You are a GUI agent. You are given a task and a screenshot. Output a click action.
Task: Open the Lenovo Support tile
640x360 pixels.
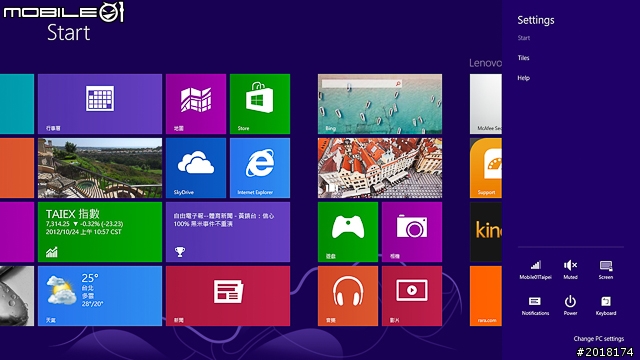tap(486, 168)
